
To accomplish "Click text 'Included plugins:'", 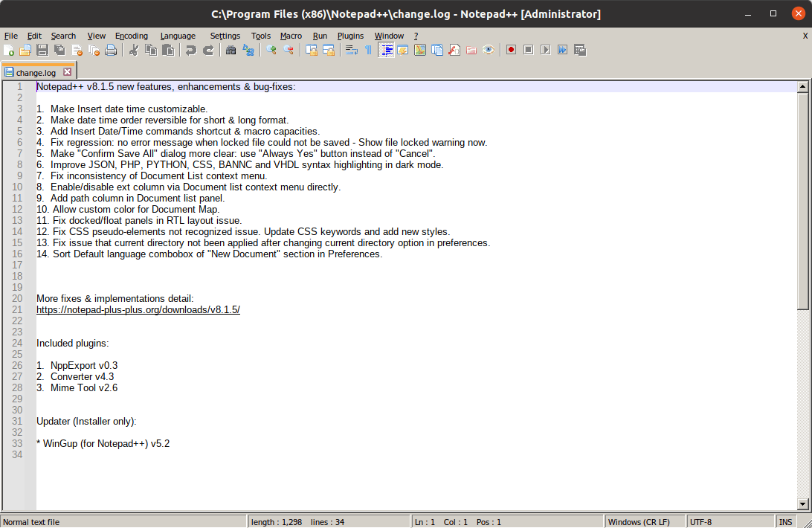I will point(73,343).
